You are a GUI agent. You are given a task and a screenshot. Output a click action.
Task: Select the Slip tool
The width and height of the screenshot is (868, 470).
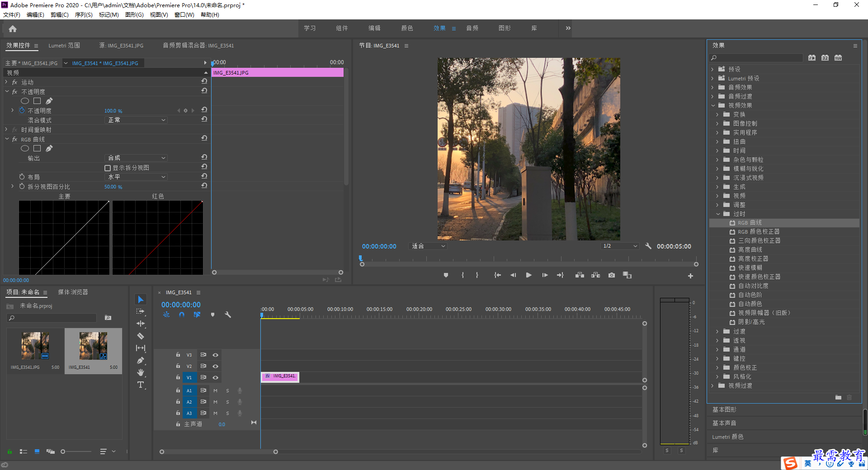[x=141, y=348]
